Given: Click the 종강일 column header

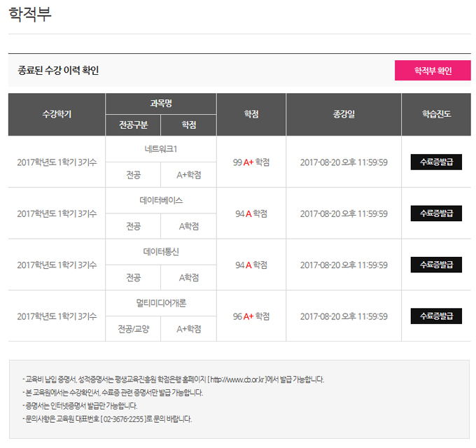Looking at the screenshot, I should click(344, 114).
